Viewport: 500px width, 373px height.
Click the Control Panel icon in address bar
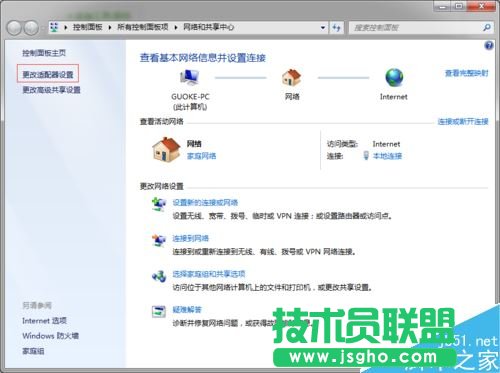pyautogui.click(x=54, y=27)
